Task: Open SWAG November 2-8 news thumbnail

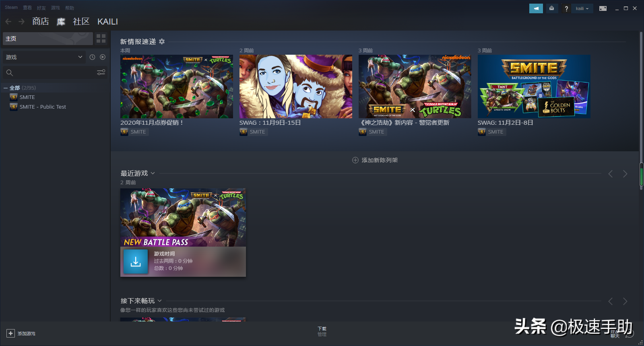Action: (534, 86)
